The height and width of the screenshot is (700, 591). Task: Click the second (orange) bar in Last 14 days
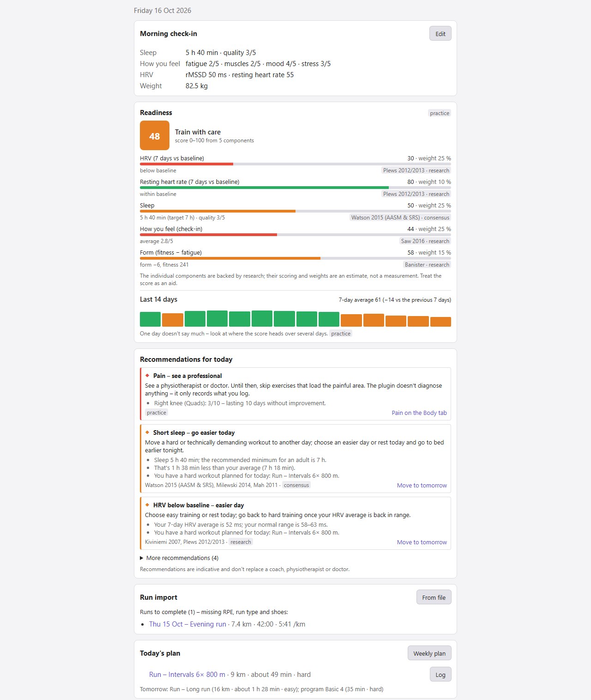pos(173,320)
